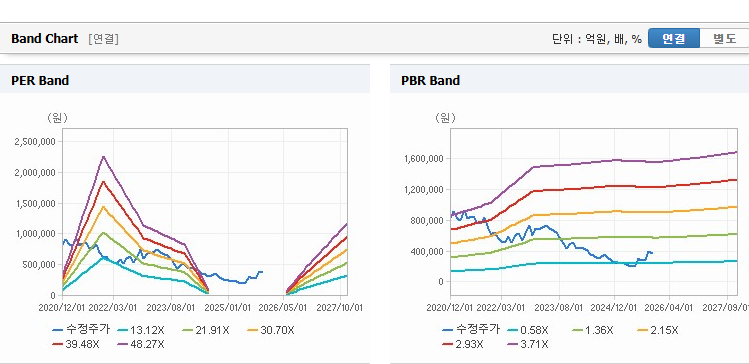This screenshot has height=364, width=749.
Task: Click the 2023/08/01 date on PER chart axis
Action: point(171,307)
